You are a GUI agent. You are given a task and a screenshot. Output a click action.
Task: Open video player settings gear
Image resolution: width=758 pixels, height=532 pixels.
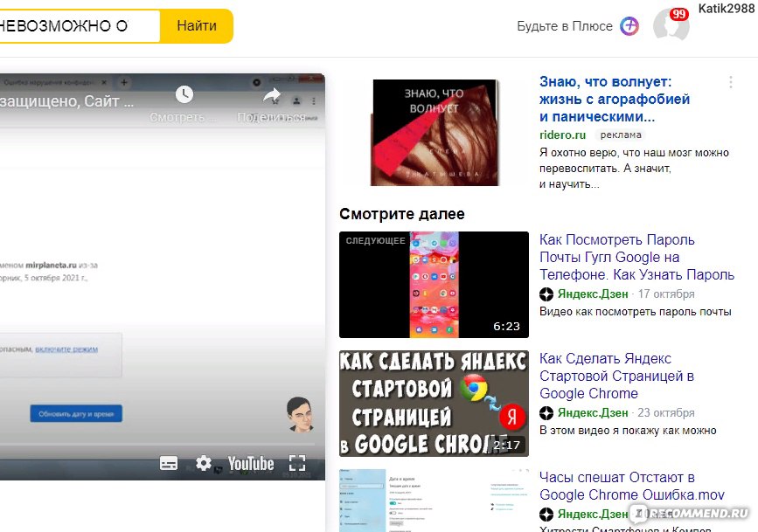[204, 463]
